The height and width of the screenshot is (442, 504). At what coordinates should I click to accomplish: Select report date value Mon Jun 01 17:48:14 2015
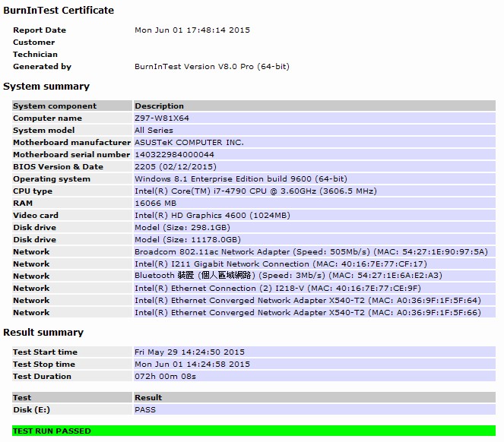192,30
